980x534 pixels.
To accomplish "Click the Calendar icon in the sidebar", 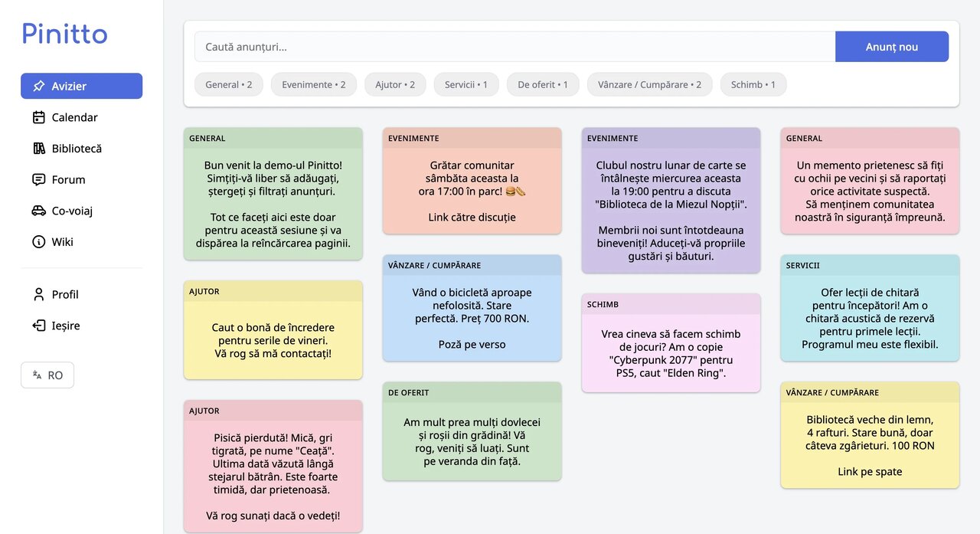I will 38,117.
